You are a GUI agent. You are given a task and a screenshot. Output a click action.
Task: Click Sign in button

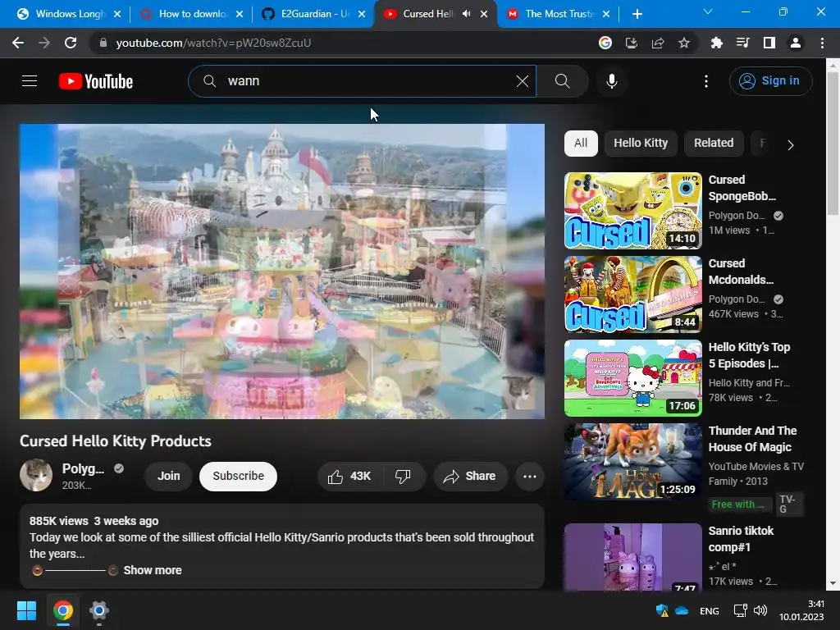click(770, 81)
